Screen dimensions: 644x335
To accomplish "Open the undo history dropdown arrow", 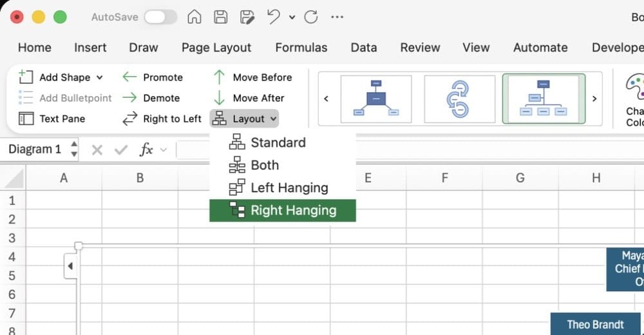I will coord(292,17).
